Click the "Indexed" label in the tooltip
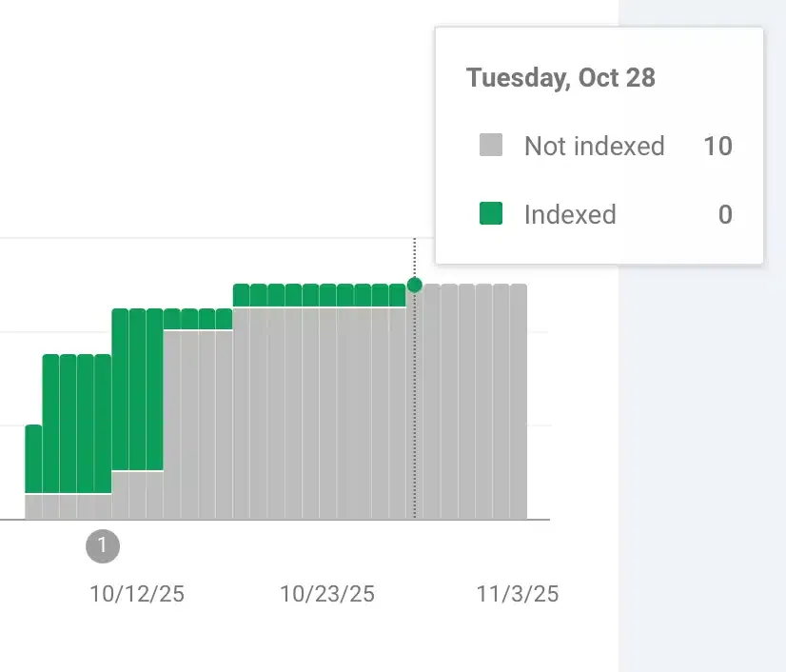The image size is (786, 672). coord(570,214)
